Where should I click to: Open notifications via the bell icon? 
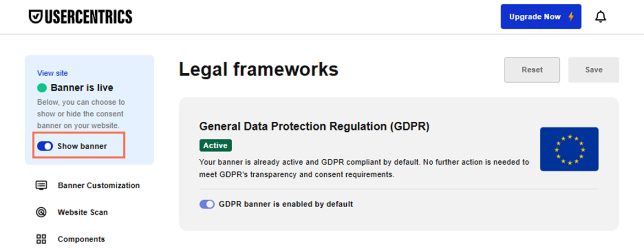[x=601, y=17]
